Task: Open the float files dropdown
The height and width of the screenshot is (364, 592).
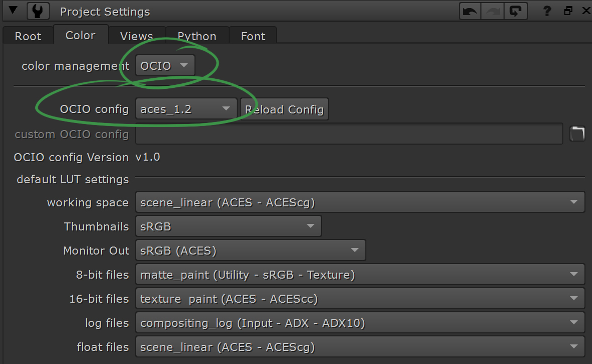Action: 360,347
